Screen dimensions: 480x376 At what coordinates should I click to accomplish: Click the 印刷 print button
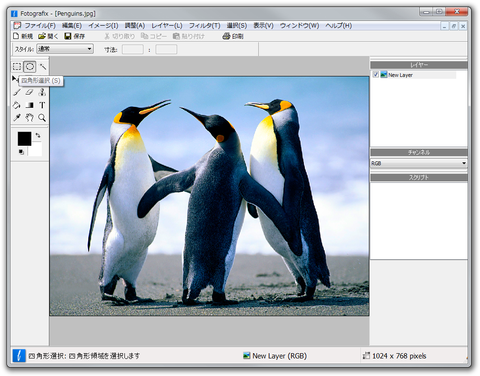pyautogui.click(x=233, y=36)
